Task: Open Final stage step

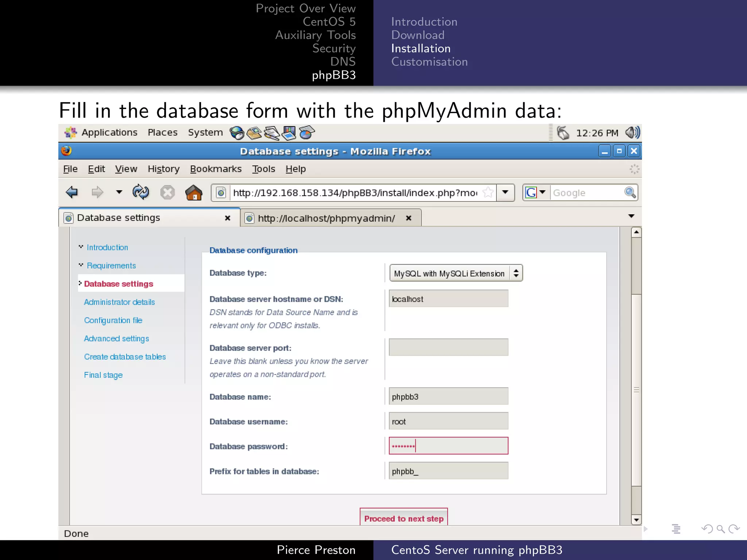Action: (x=103, y=375)
